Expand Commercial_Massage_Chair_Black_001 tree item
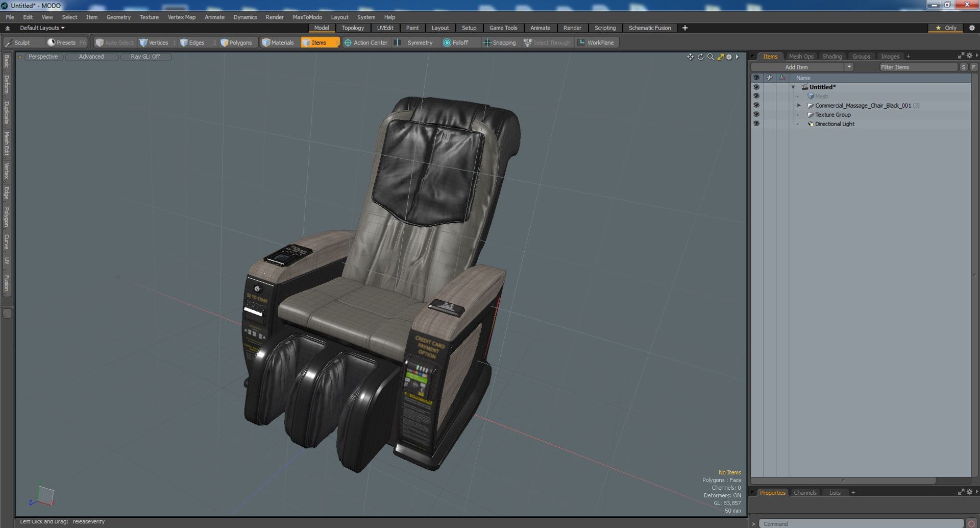This screenshot has height=528, width=980. [799, 105]
